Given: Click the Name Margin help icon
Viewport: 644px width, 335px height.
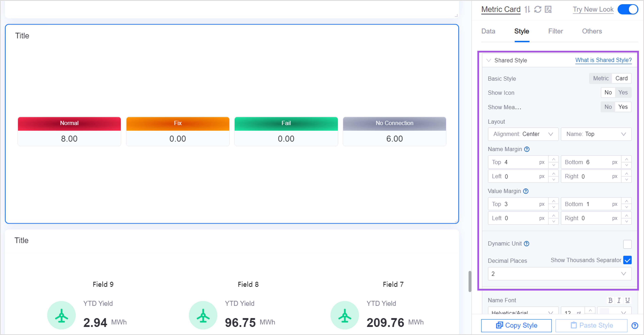Looking at the screenshot, I should (x=527, y=149).
